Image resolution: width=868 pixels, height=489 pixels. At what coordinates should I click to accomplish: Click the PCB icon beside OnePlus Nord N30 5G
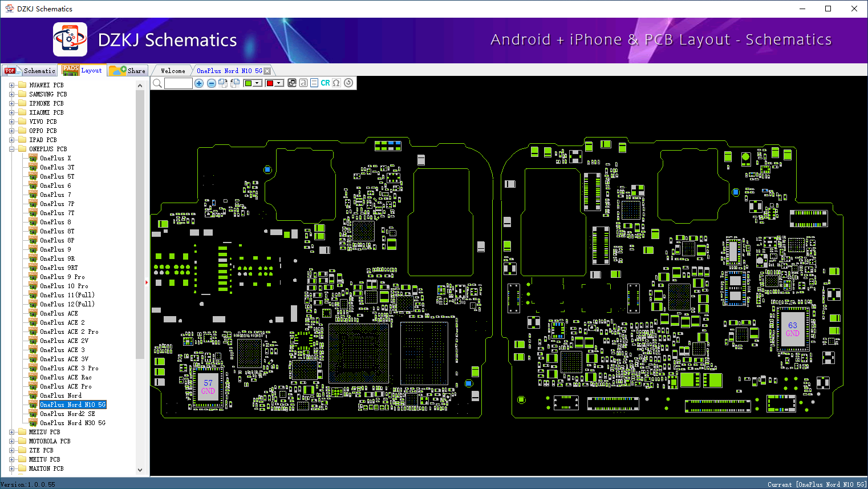pyautogui.click(x=34, y=423)
